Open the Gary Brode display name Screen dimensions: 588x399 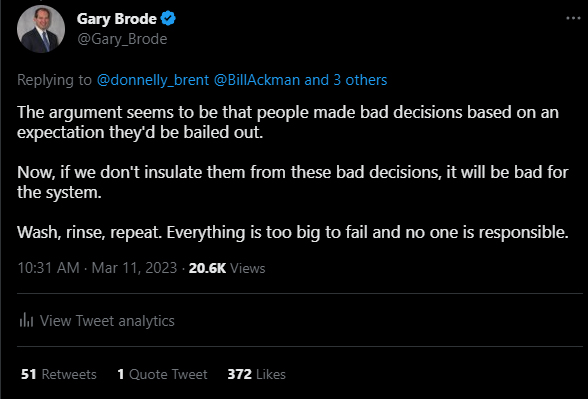(x=117, y=18)
